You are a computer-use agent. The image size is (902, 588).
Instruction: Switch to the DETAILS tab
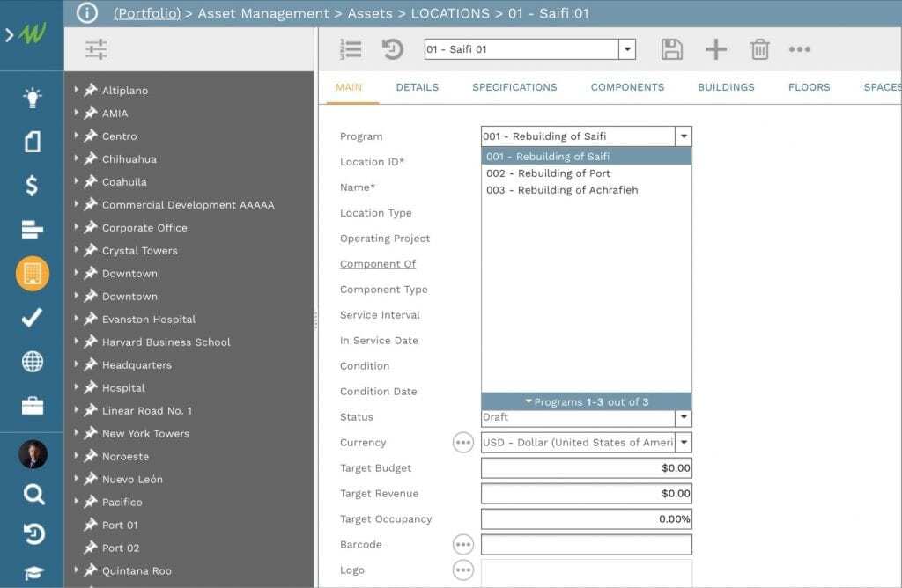[x=416, y=87]
